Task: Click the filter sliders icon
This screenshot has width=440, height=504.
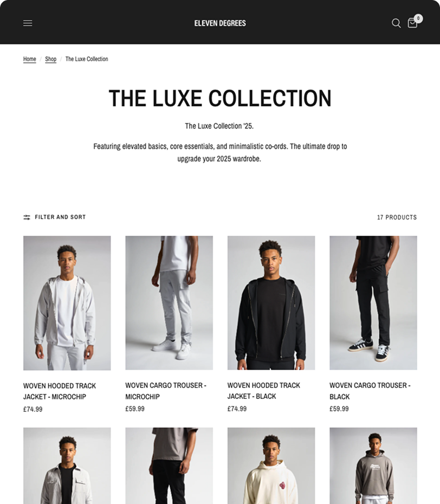Action: pos(27,217)
